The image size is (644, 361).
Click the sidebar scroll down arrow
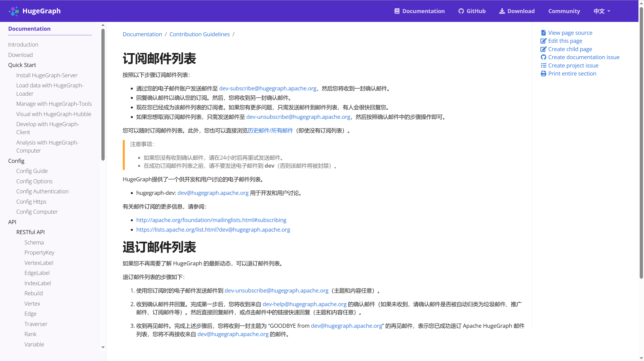click(x=103, y=347)
